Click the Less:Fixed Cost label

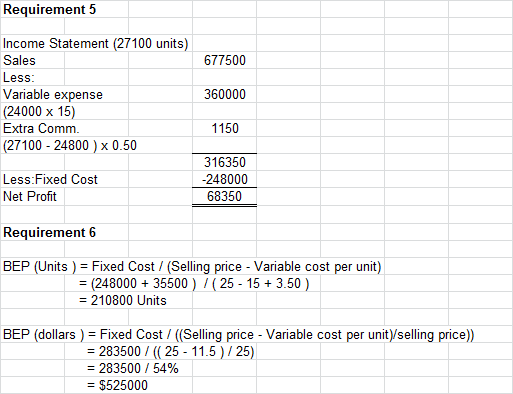pos(50,179)
